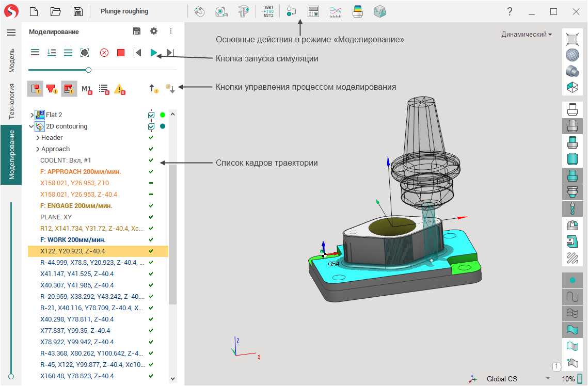Viewport: 588px width, 386px height.
Task: Click the warning triangle stop icon
Action: (120, 89)
